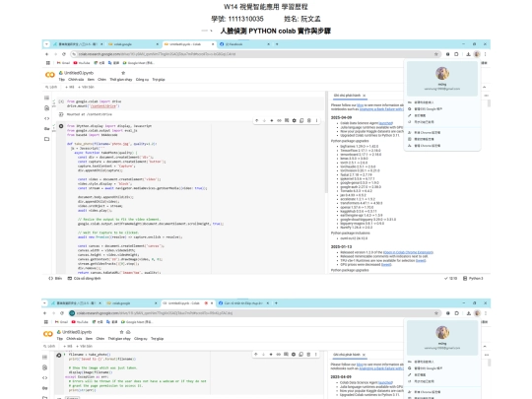This screenshot has height=399, width=532.
Task: Switch to Facebook tab in upper Chrome
Action: click(x=244, y=44)
